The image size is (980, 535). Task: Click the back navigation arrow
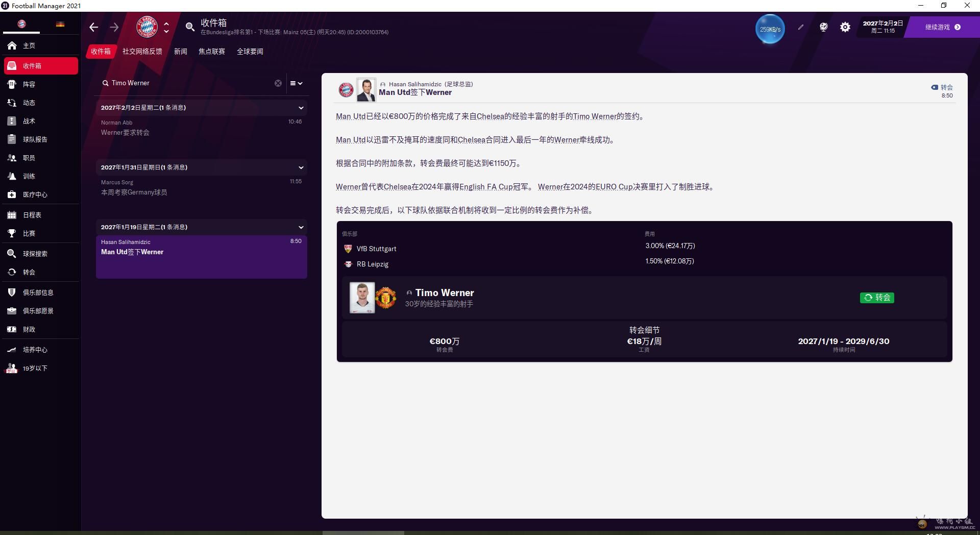pyautogui.click(x=93, y=27)
